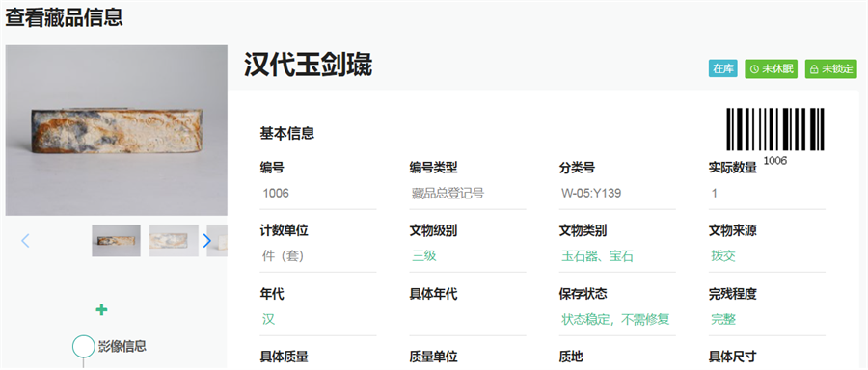Click the 汉 年代 value

[x=268, y=320]
